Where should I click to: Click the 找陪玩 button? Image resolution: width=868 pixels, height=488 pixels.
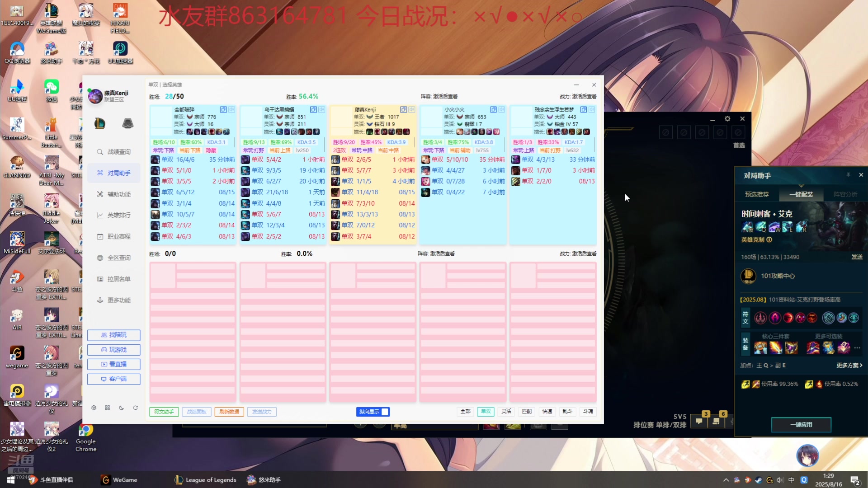(114, 335)
